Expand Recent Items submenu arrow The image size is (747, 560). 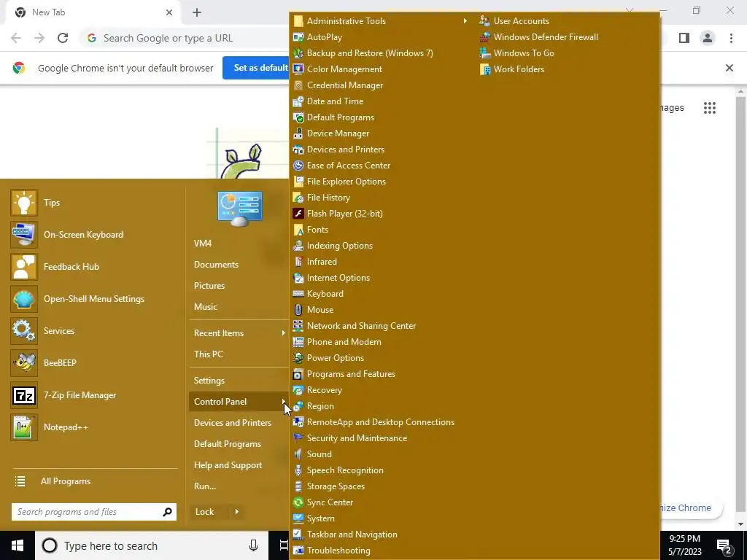(x=283, y=332)
